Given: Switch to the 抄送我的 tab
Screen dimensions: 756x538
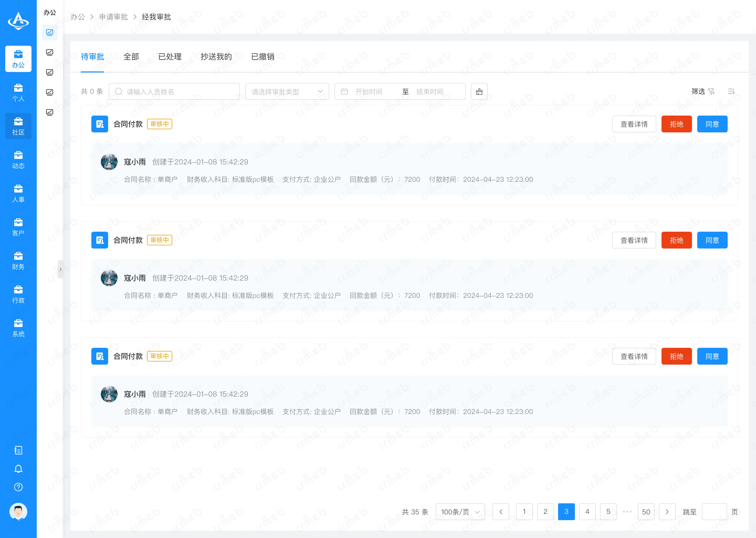Looking at the screenshot, I should [x=216, y=57].
